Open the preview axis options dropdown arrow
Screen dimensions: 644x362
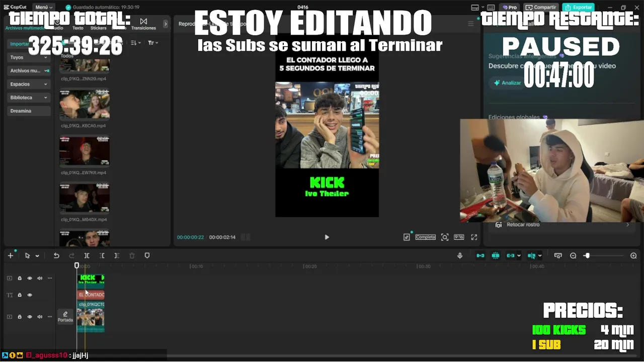pos(540,256)
